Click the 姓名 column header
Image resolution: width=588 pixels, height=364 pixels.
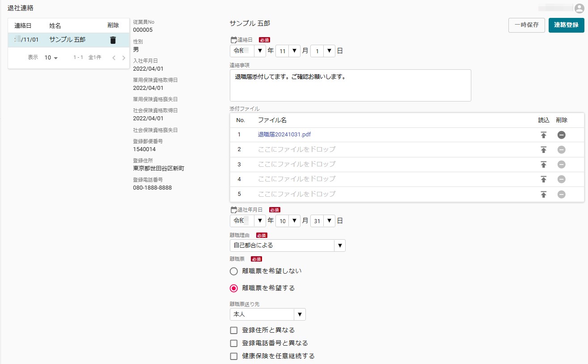55,25
